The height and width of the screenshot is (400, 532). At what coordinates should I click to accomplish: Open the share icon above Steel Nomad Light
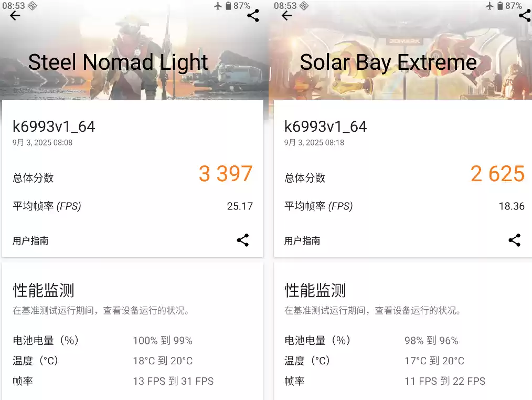(x=253, y=16)
